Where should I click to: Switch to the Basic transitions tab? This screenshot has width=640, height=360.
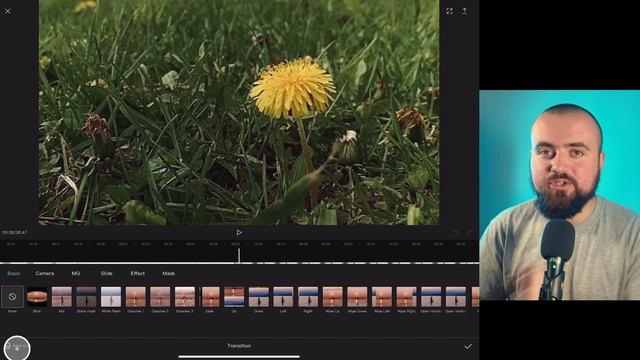[13, 273]
